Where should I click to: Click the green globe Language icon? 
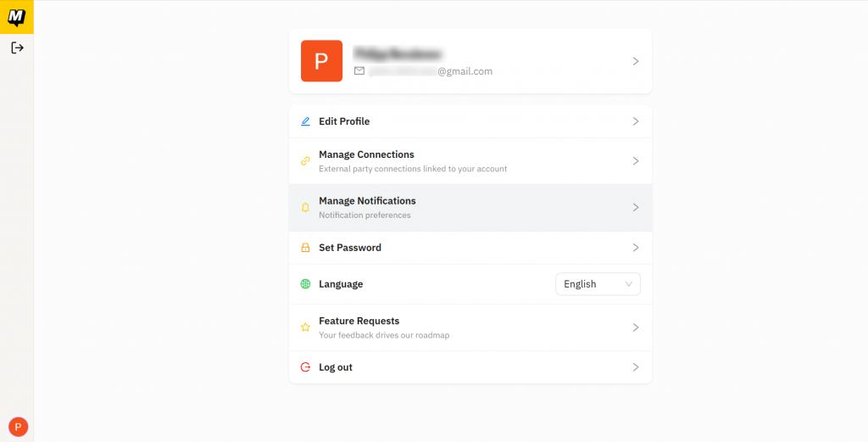(x=305, y=284)
